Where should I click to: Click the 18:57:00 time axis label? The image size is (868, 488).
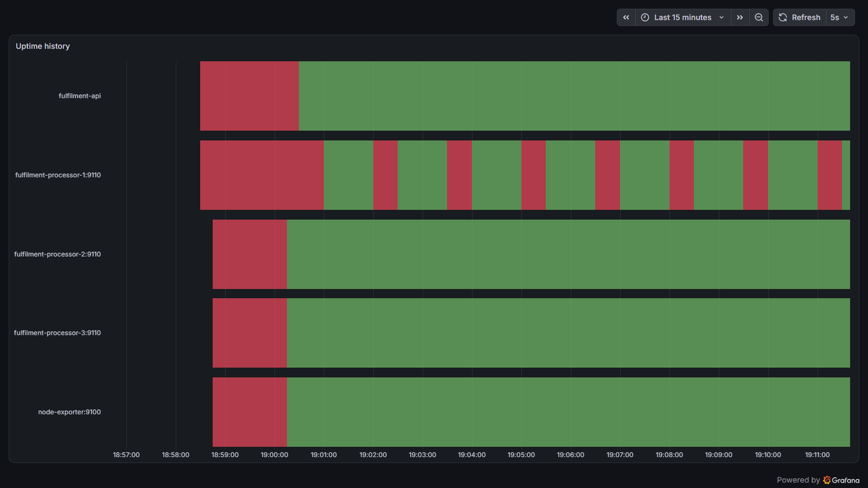point(126,455)
